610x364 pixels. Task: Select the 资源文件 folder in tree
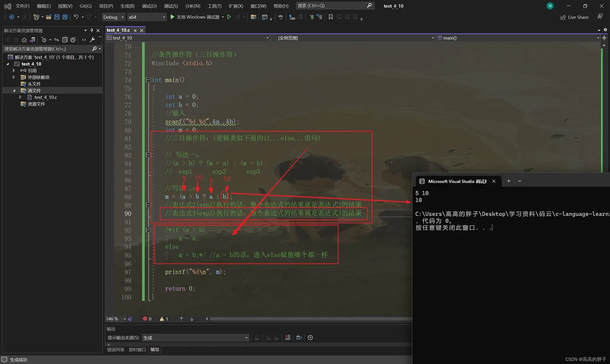point(36,104)
